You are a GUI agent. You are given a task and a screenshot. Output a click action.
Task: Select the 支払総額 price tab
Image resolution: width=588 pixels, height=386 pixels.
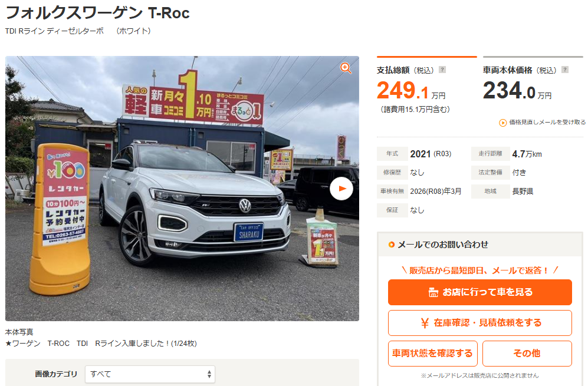427,85
